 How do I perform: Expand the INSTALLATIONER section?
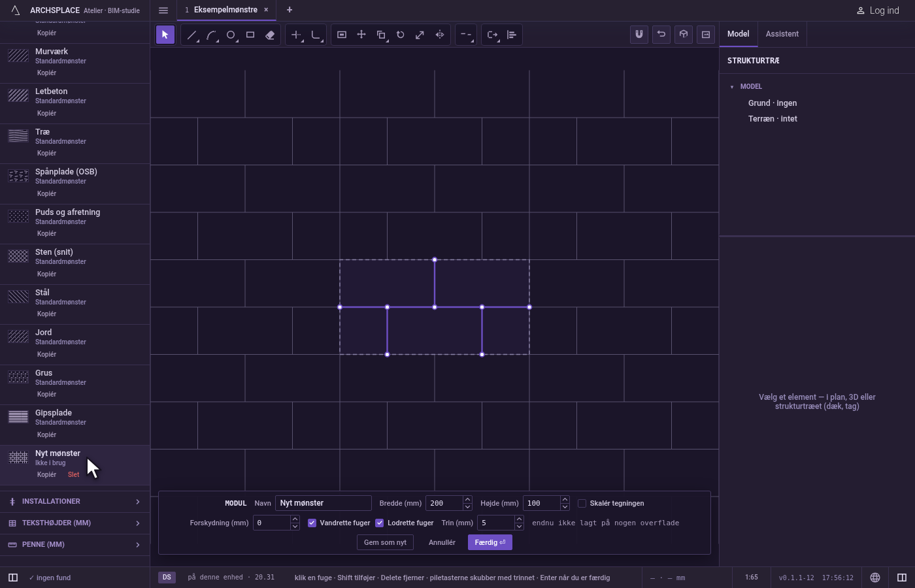coord(75,502)
